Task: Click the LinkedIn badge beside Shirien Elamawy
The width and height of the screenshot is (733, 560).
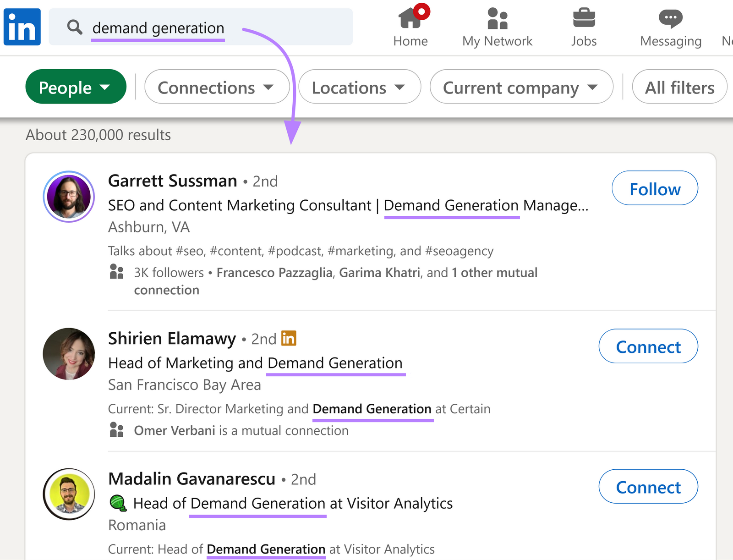Action: tap(289, 339)
